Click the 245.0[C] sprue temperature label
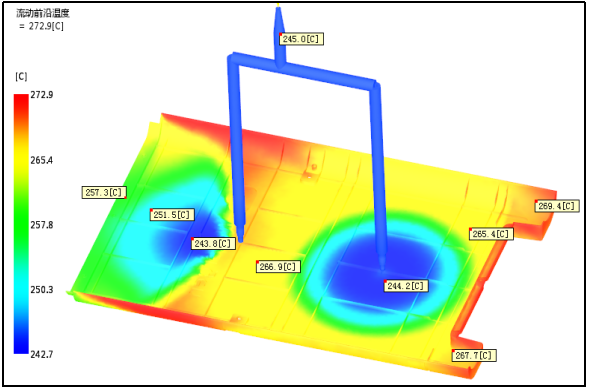The height and width of the screenshot is (389, 590). click(301, 39)
